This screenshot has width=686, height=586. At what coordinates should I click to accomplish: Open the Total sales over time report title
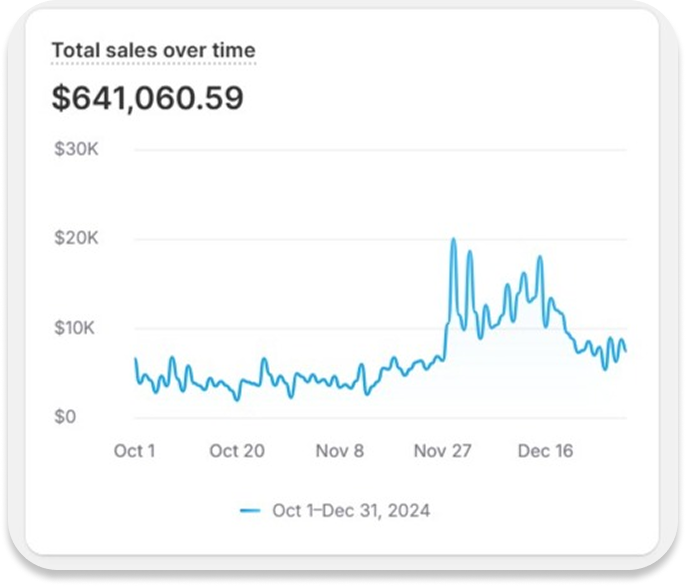[153, 50]
